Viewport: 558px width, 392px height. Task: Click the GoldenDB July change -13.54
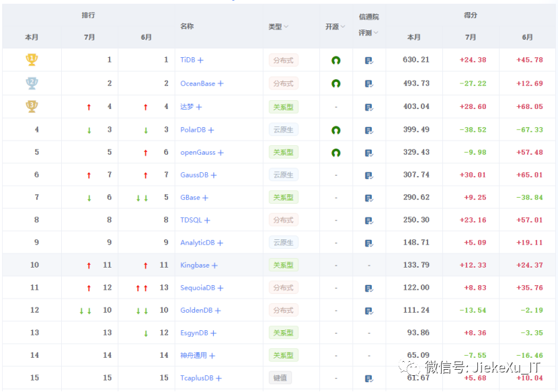pyautogui.click(x=473, y=310)
